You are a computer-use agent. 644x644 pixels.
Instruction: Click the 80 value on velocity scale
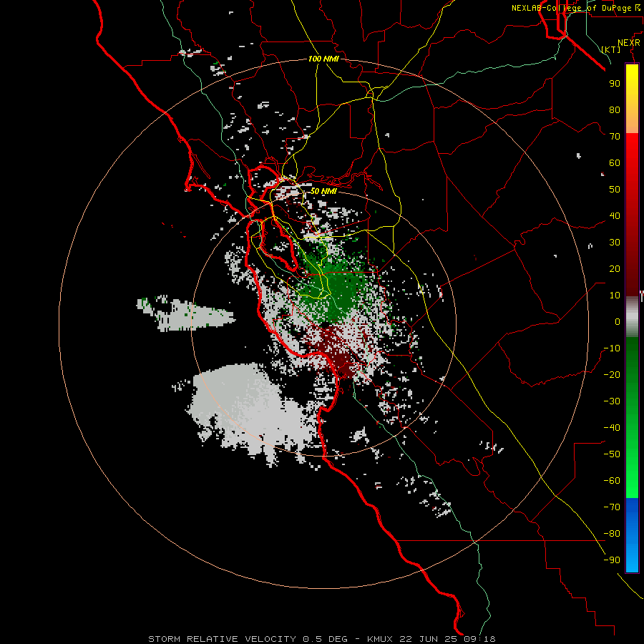point(615,109)
